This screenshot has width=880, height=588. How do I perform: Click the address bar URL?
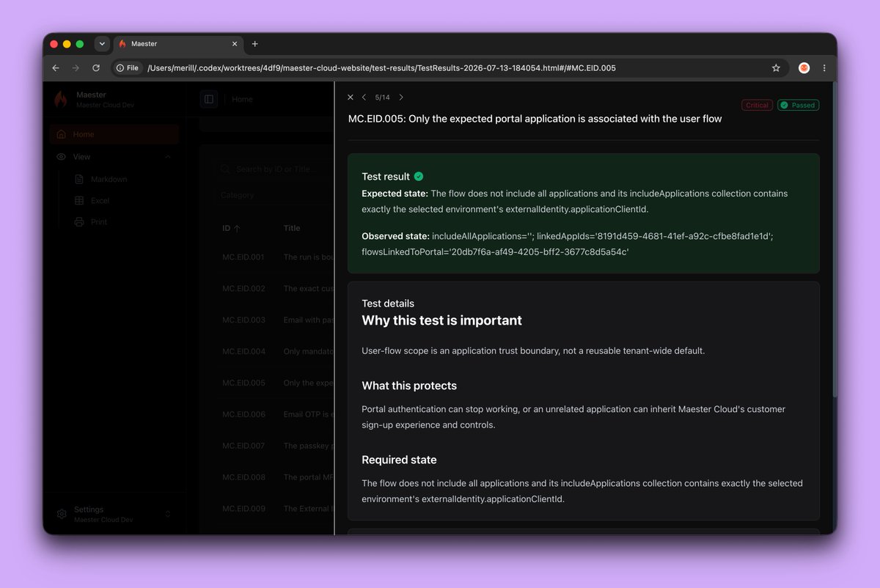[x=381, y=68]
